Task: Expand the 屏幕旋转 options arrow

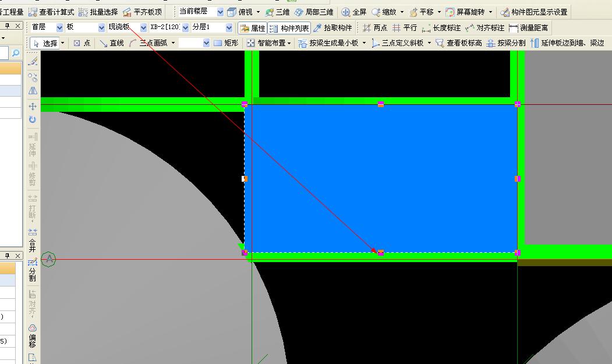Action: coord(491,12)
